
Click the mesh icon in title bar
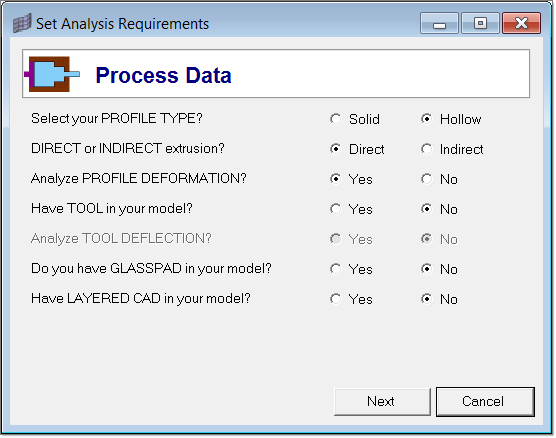[22, 23]
